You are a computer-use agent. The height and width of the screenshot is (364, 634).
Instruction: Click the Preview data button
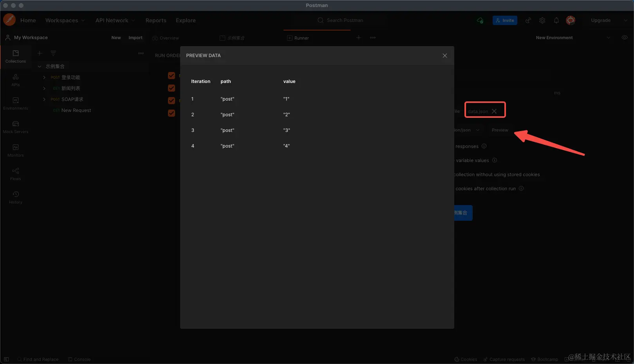(x=500, y=130)
